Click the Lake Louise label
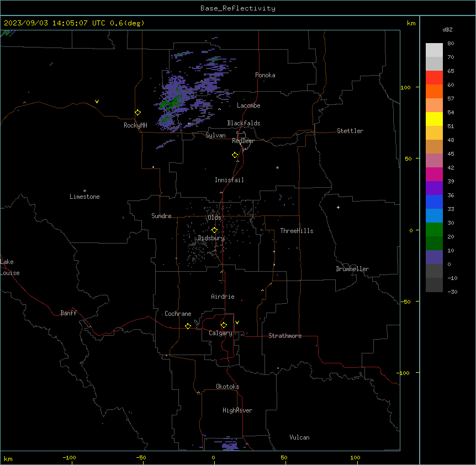The width and height of the screenshot is (476, 465). pyautogui.click(x=10, y=267)
